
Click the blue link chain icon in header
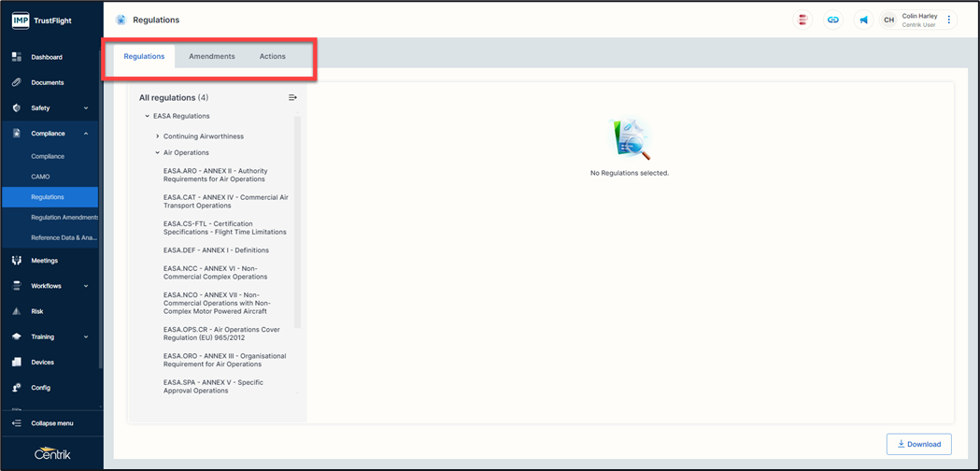[x=832, y=20]
